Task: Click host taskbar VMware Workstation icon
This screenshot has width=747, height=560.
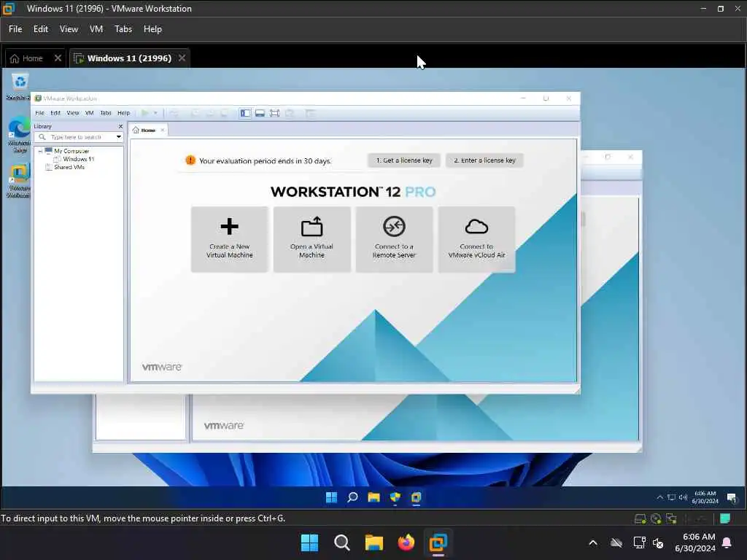Action: click(x=438, y=542)
